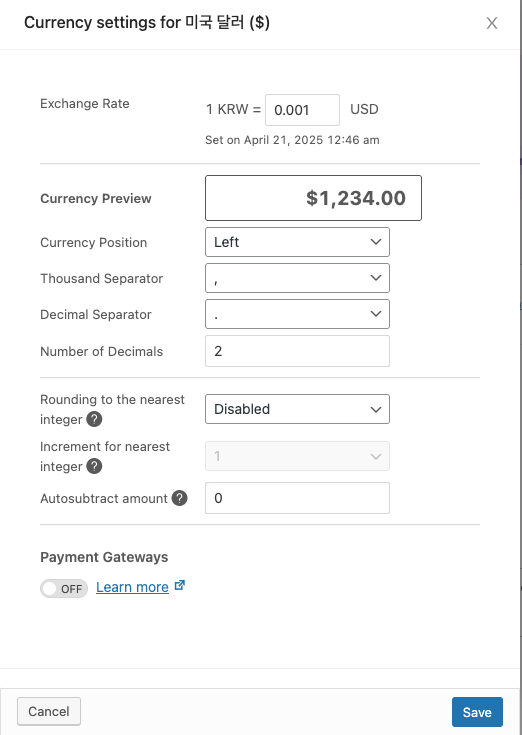522x735 pixels.
Task: Open the Decimal Separator dropdown
Action: (297, 314)
